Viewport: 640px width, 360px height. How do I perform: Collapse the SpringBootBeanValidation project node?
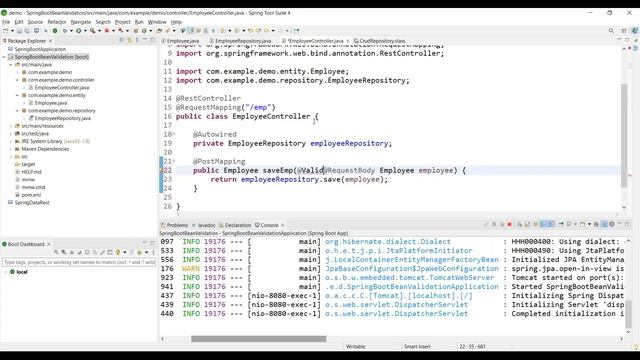4,57
